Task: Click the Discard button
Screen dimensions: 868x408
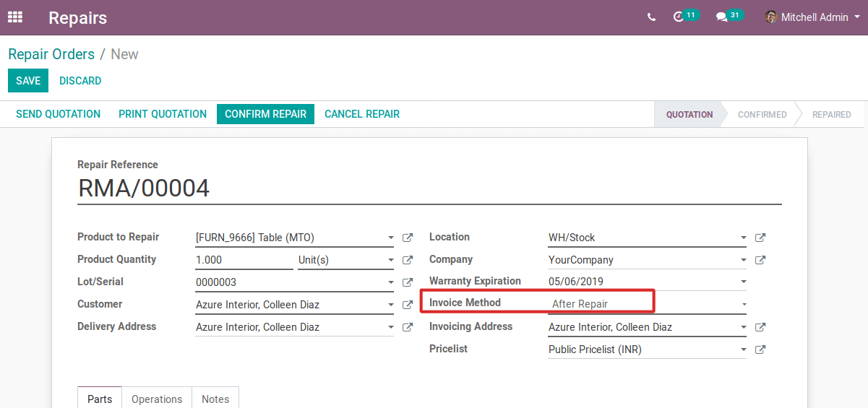Action: (x=80, y=81)
